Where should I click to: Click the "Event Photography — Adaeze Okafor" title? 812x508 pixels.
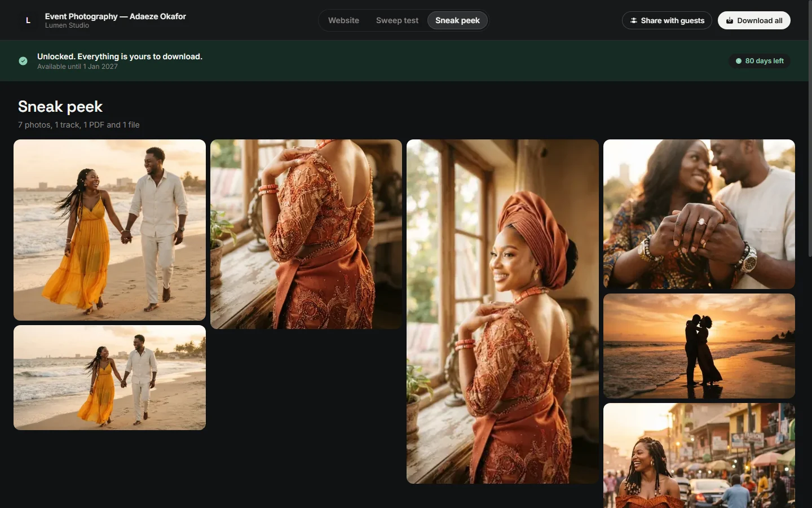pyautogui.click(x=116, y=16)
